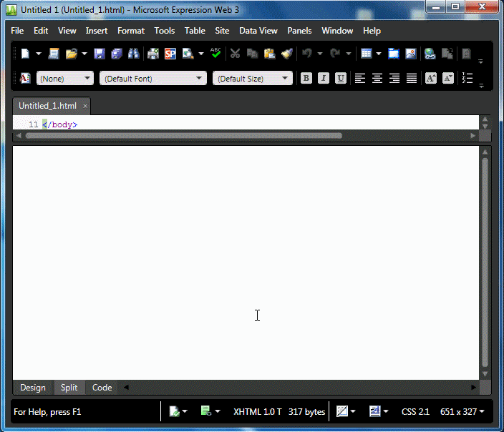Open the 651 x 327 page size menu
This screenshot has width=504, height=432.
pyautogui.click(x=462, y=411)
